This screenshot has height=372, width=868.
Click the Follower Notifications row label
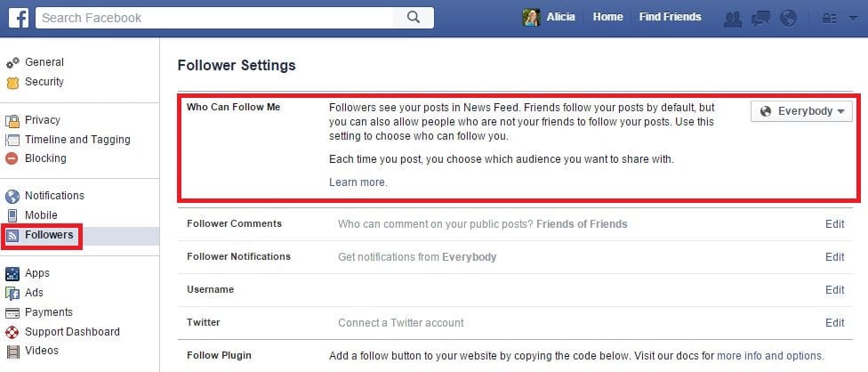coord(238,257)
